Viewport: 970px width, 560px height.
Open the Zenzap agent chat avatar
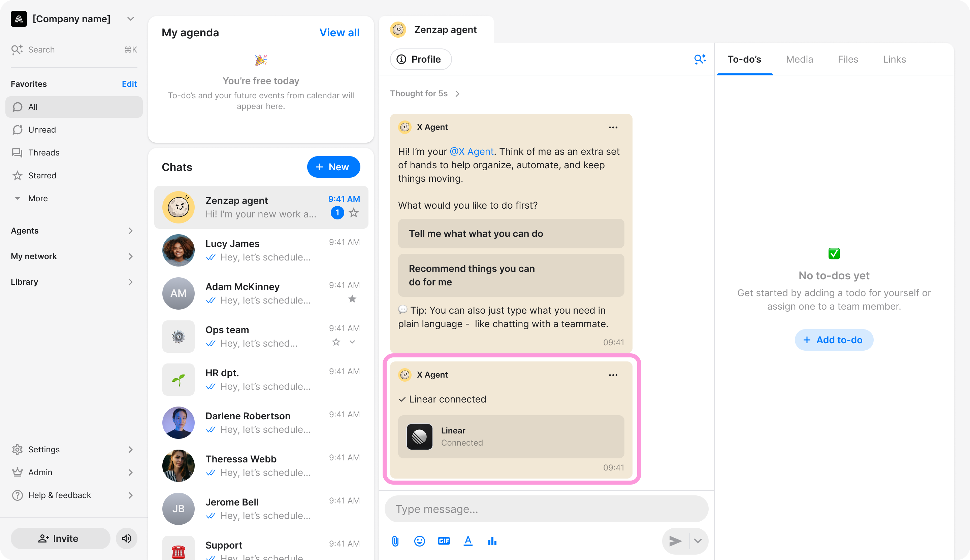[x=178, y=207]
